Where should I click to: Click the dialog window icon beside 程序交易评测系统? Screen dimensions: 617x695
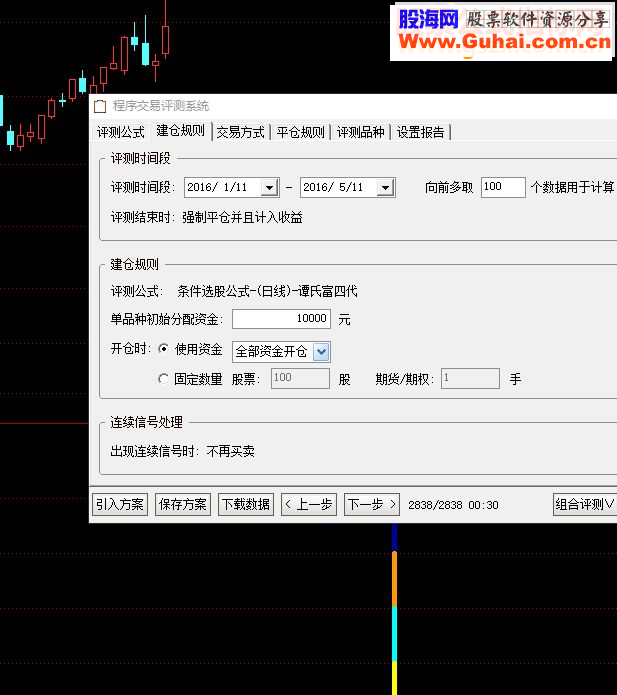tap(100, 106)
